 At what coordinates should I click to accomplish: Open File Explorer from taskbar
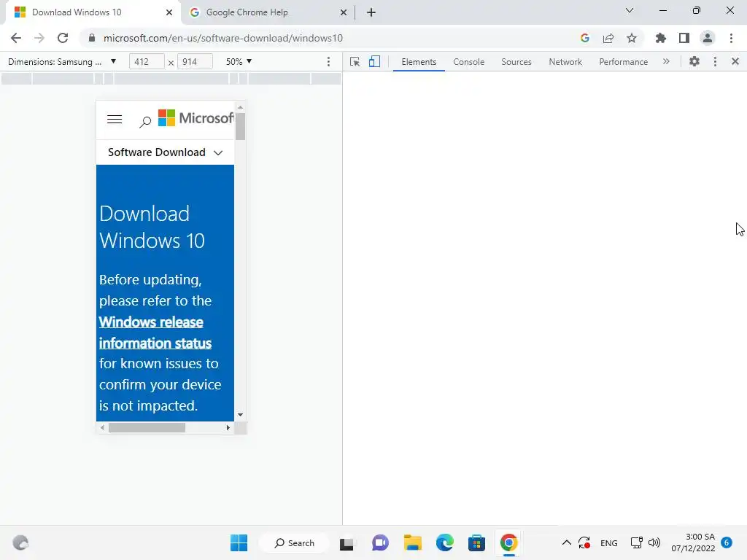pos(413,542)
